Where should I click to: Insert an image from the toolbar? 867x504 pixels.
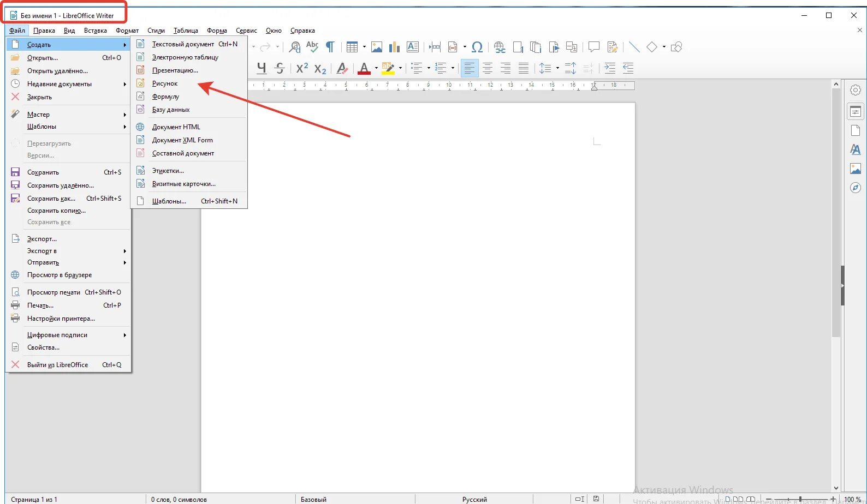click(377, 47)
